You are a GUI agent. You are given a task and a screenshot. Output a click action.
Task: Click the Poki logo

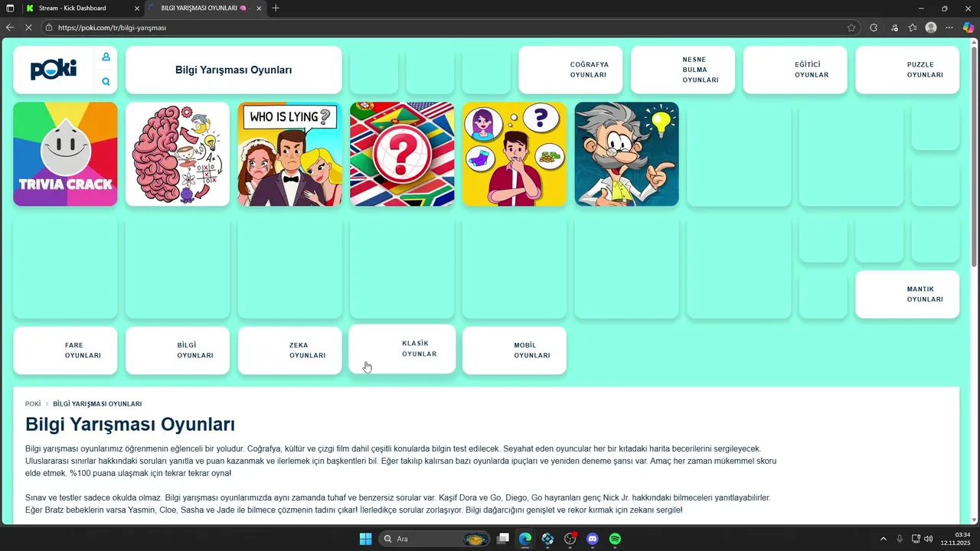coord(54,70)
